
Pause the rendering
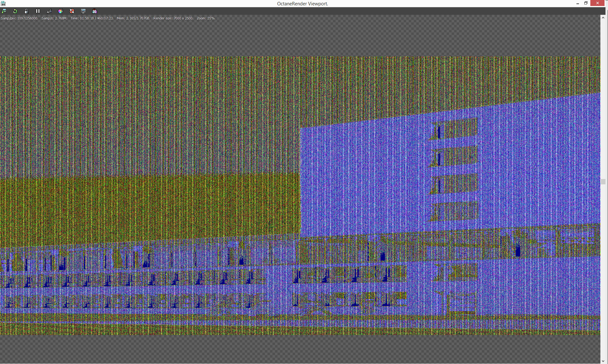[x=38, y=11]
